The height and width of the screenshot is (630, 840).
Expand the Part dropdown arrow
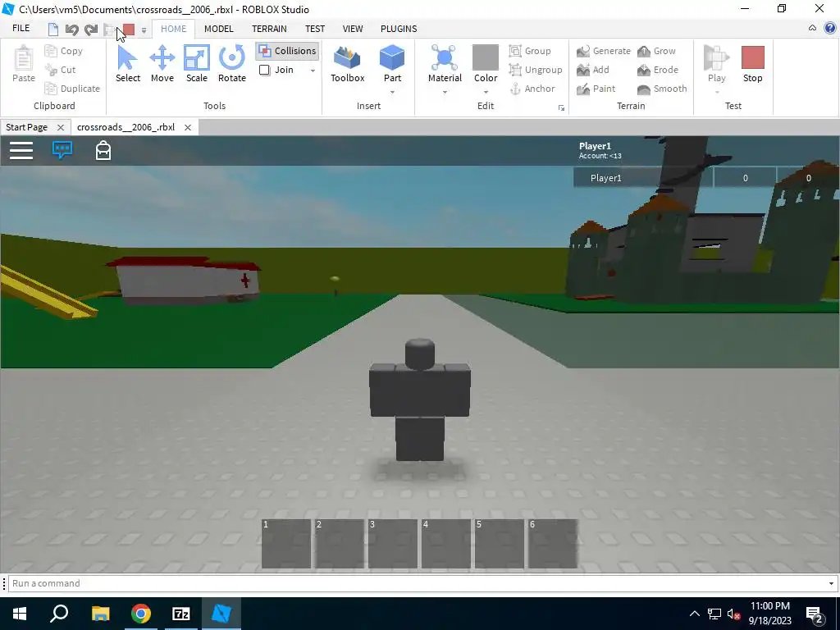[x=392, y=92]
